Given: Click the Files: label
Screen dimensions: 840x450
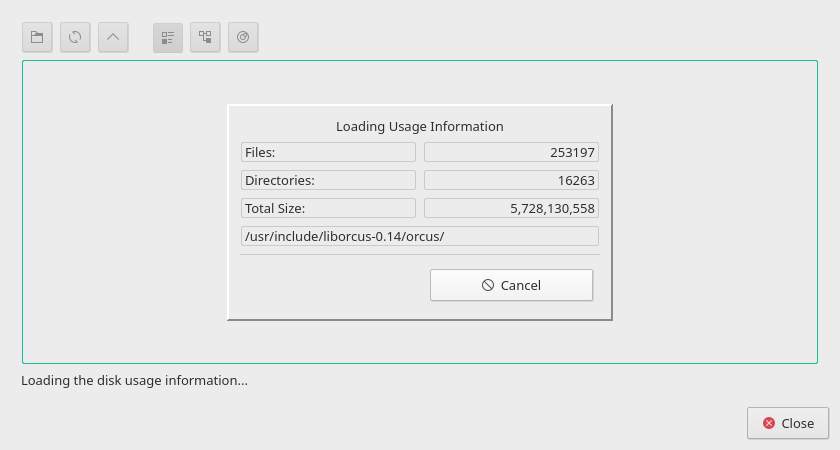Looking at the screenshot, I should pos(328,152).
